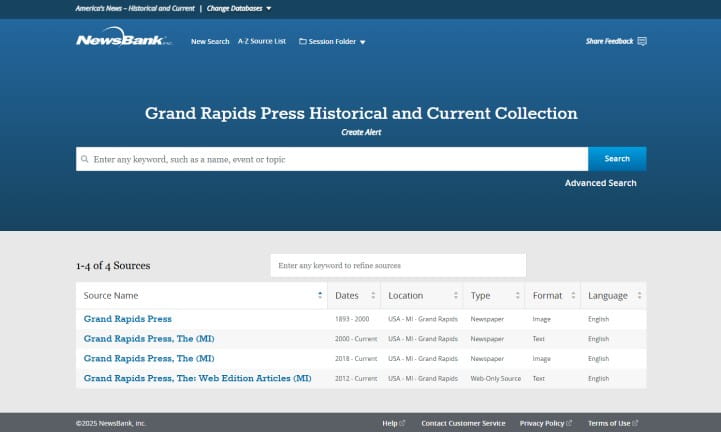Click the magnifier icon in the search box
Screen dimensions: 721x432
click(x=85, y=159)
